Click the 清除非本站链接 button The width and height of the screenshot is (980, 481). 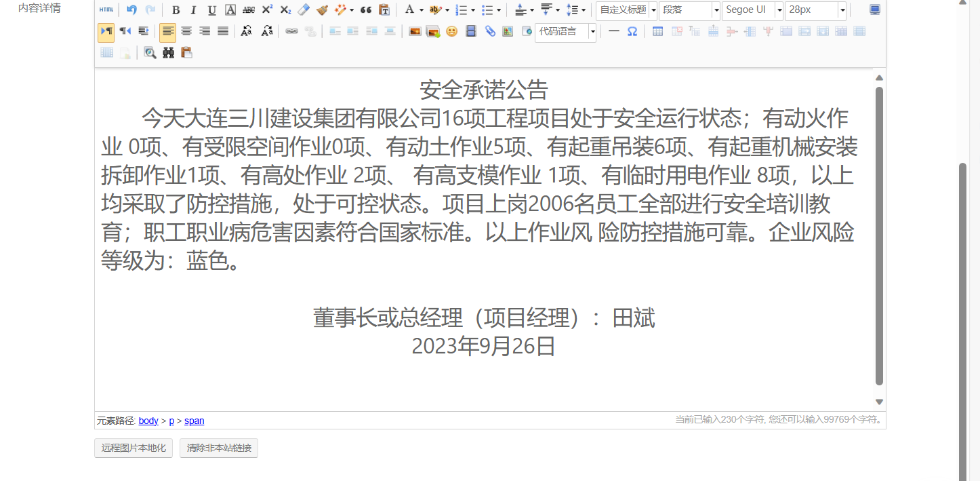tap(219, 448)
